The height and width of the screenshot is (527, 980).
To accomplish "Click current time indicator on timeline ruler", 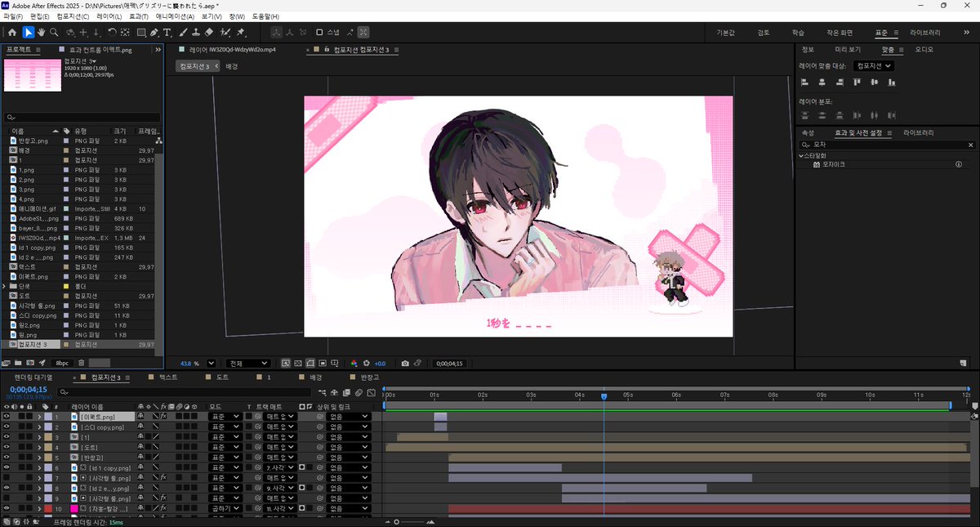I will pyautogui.click(x=604, y=396).
